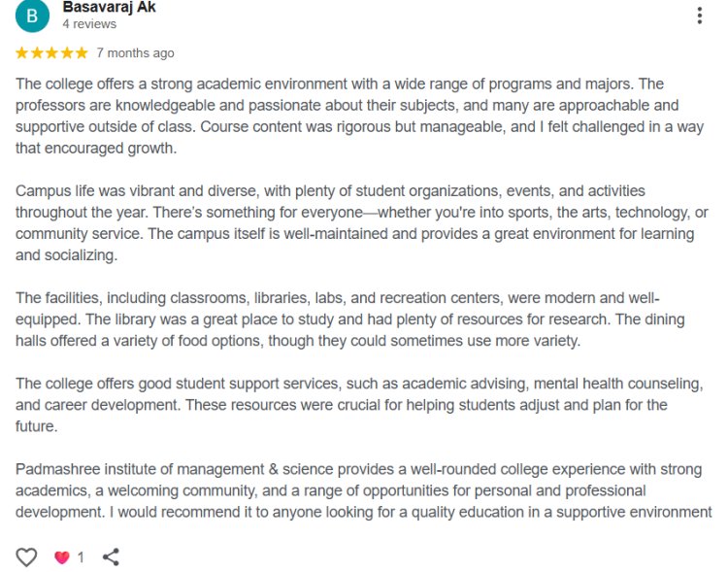This screenshot has width=728, height=572.
Task: Click the third star of the rating
Action: [x=51, y=52]
